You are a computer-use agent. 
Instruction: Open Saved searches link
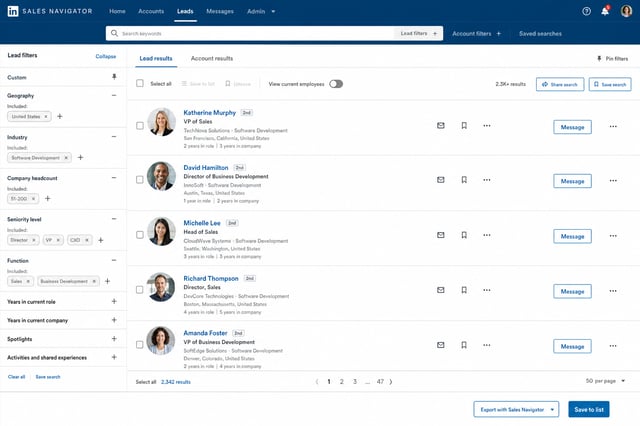pos(540,33)
